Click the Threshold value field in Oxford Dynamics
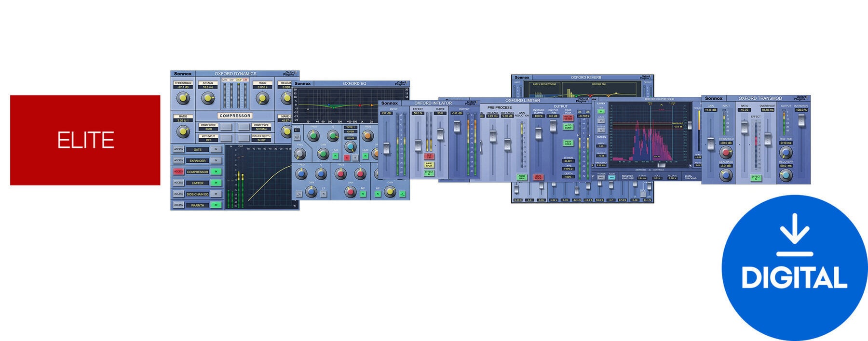This screenshot has width=868, height=341. [x=183, y=87]
